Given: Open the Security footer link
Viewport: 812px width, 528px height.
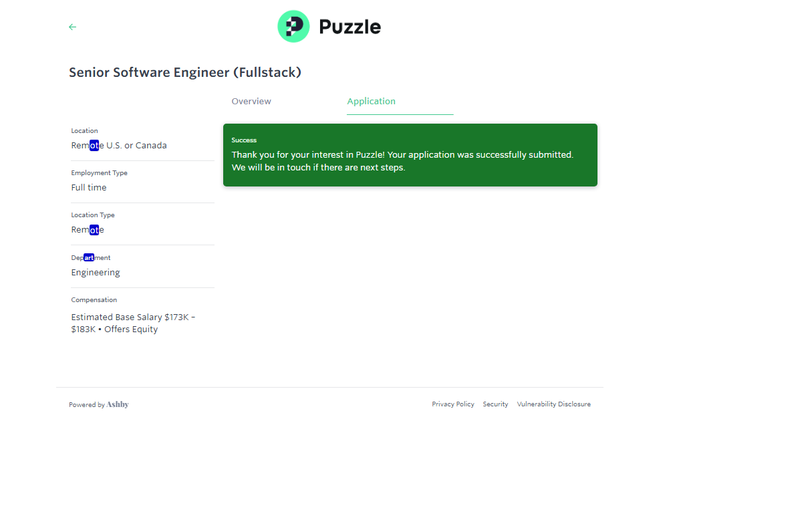Looking at the screenshot, I should [x=495, y=404].
